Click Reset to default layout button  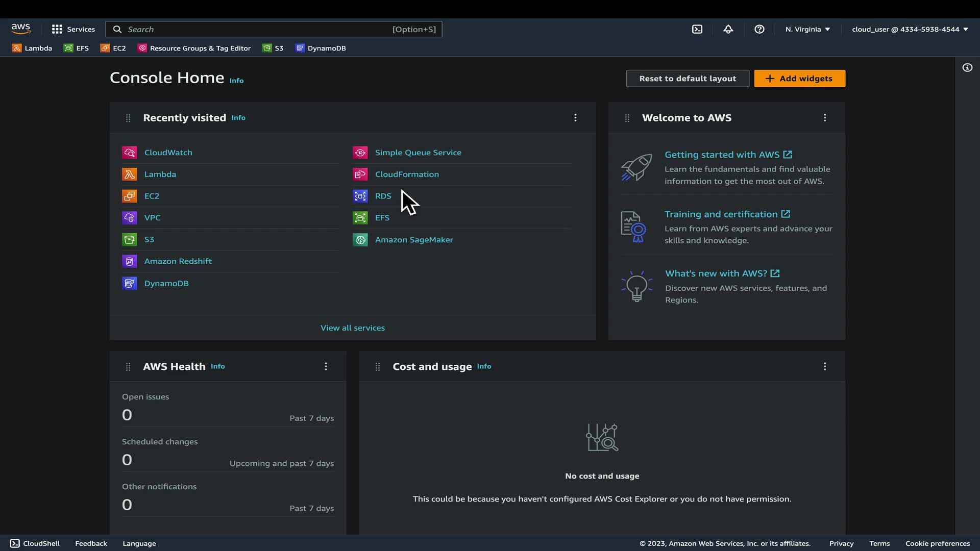[x=687, y=79]
